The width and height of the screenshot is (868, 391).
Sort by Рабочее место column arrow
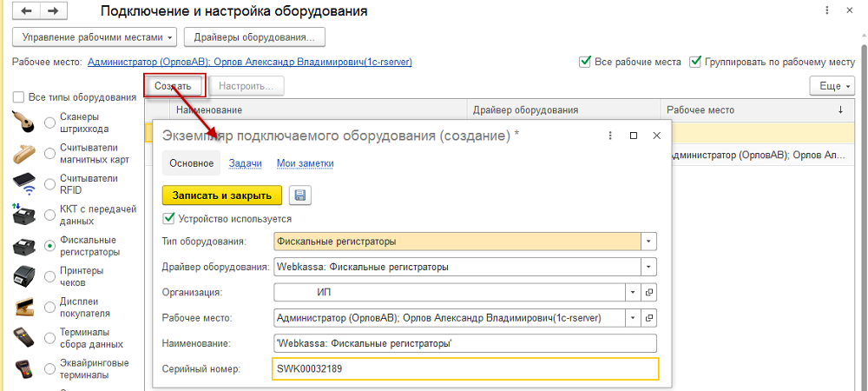tap(841, 110)
